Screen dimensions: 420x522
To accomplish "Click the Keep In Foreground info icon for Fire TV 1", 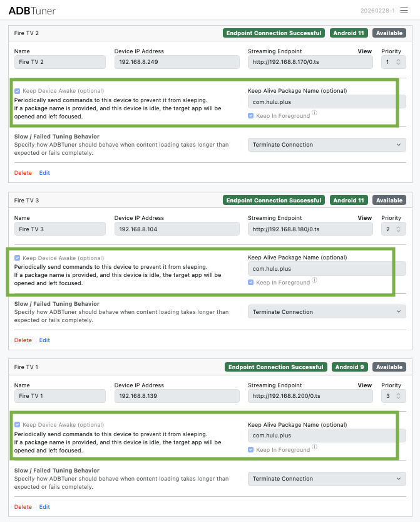I will pyautogui.click(x=314, y=447).
